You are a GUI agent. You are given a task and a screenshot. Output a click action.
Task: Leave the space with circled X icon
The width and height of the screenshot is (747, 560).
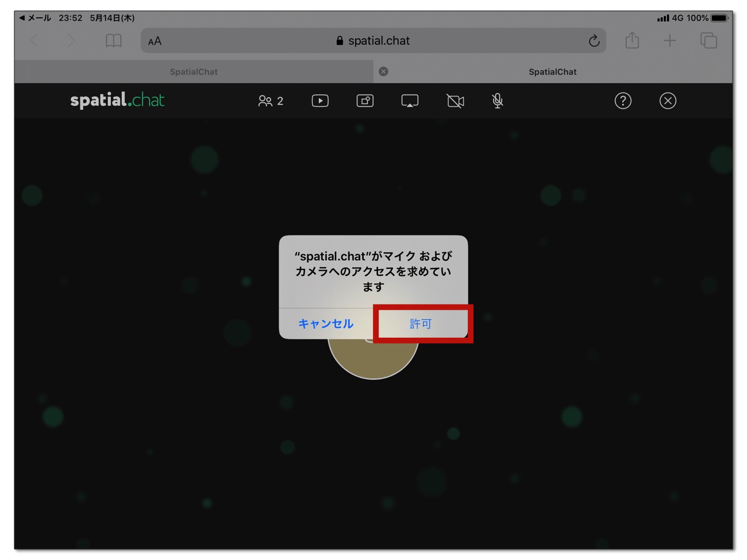coord(668,101)
